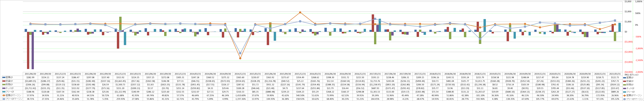Viewport: 644px width, 101px height.
Task: Select the 2014/12/31 column header
Action: click(240, 74)
